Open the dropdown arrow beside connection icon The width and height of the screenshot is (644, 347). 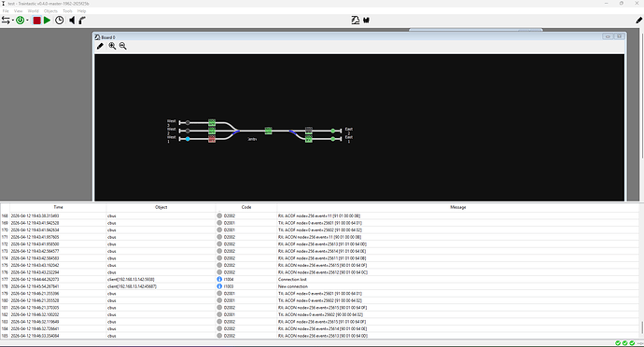pyautogui.click(x=13, y=21)
